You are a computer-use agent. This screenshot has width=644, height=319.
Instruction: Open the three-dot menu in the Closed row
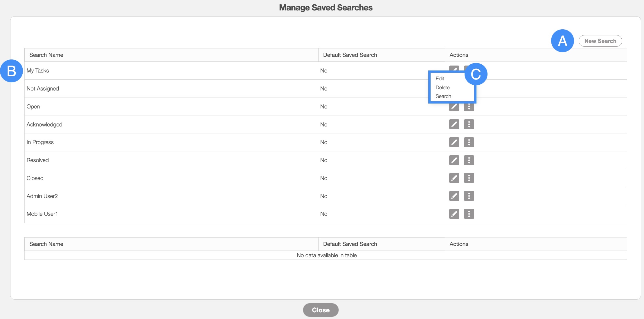[469, 178]
